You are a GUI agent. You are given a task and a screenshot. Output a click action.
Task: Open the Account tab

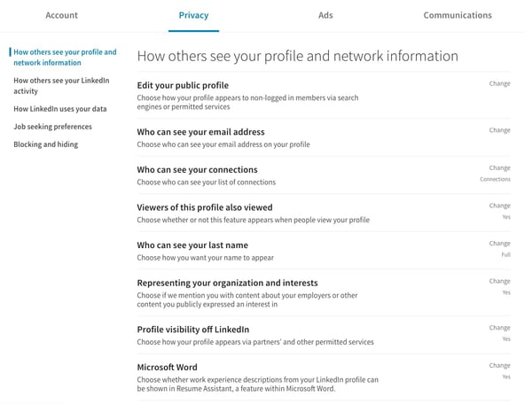point(61,15)
